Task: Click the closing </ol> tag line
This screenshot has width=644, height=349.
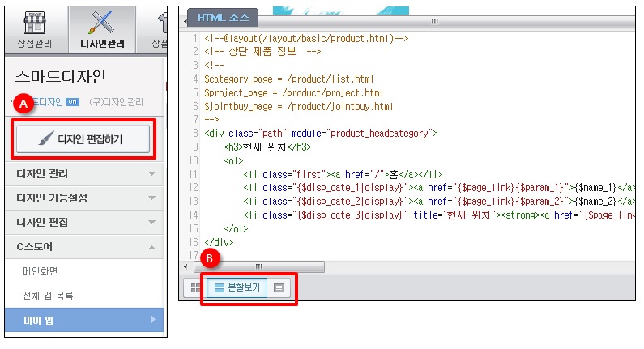Action: (x=237, y=228)
